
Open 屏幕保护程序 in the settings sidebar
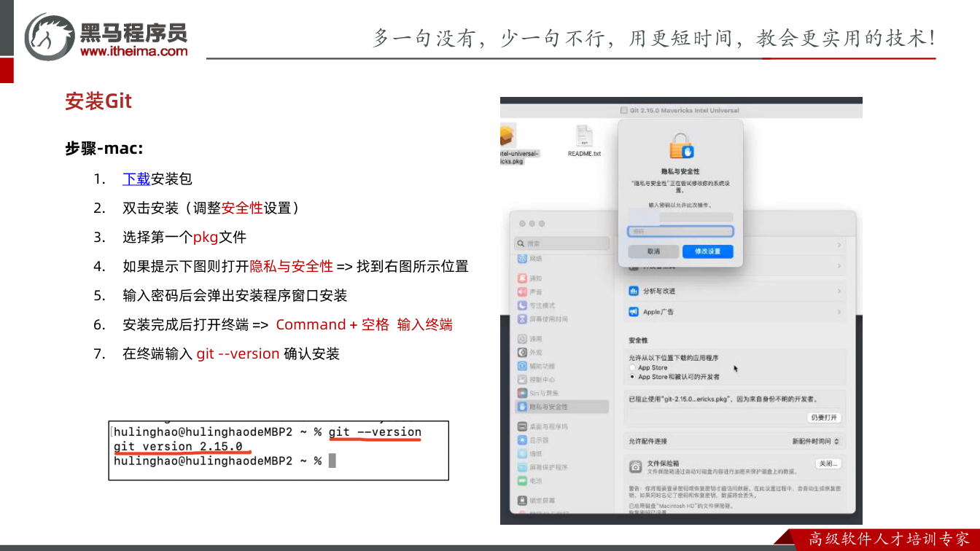tap(542, 467)
